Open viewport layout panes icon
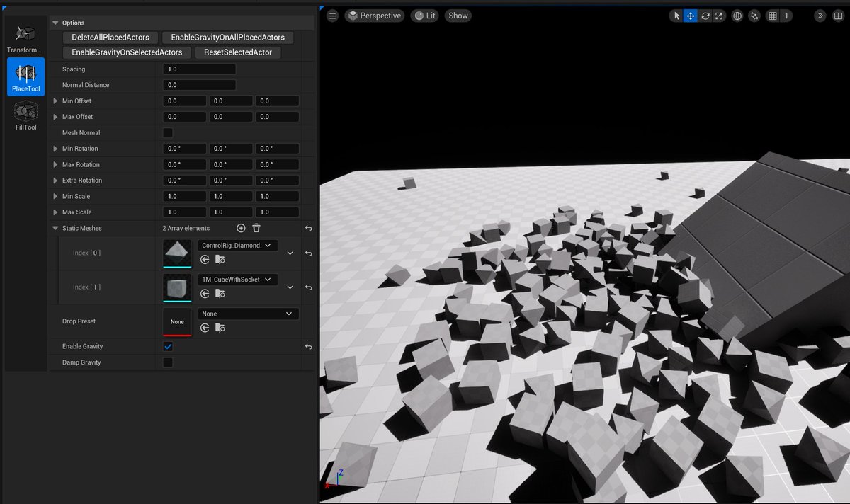This screenshot has height=504, width=850. click(x=838, y=16)
